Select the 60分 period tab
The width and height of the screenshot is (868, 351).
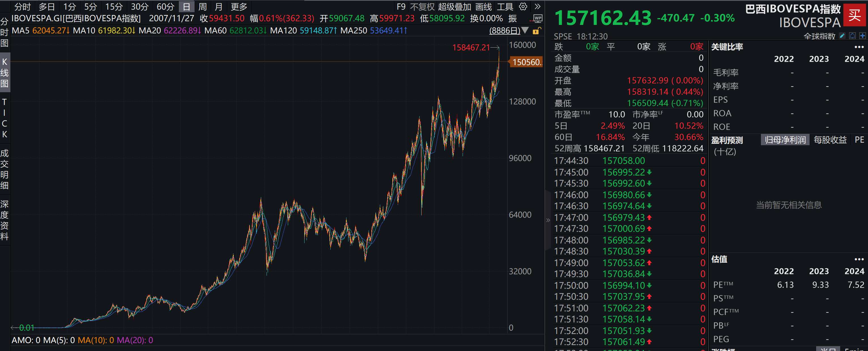pyautogui.click(x=165, y=7)
